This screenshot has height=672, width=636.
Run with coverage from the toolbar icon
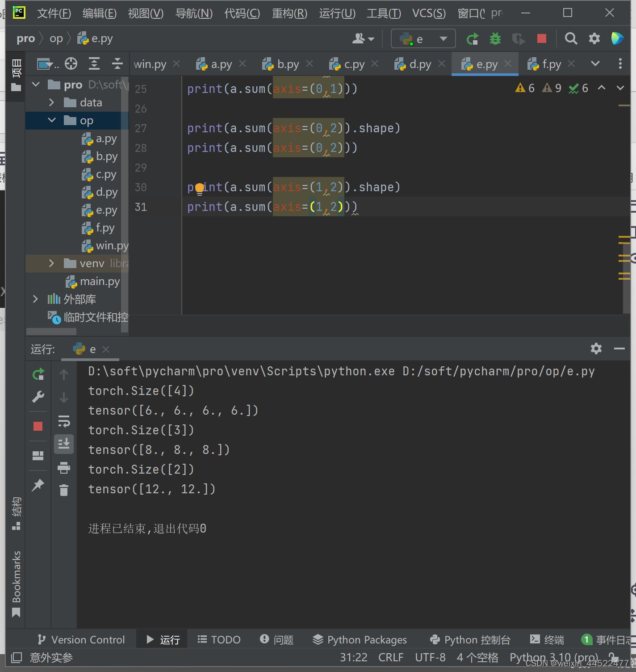click(x=518, y=39)
